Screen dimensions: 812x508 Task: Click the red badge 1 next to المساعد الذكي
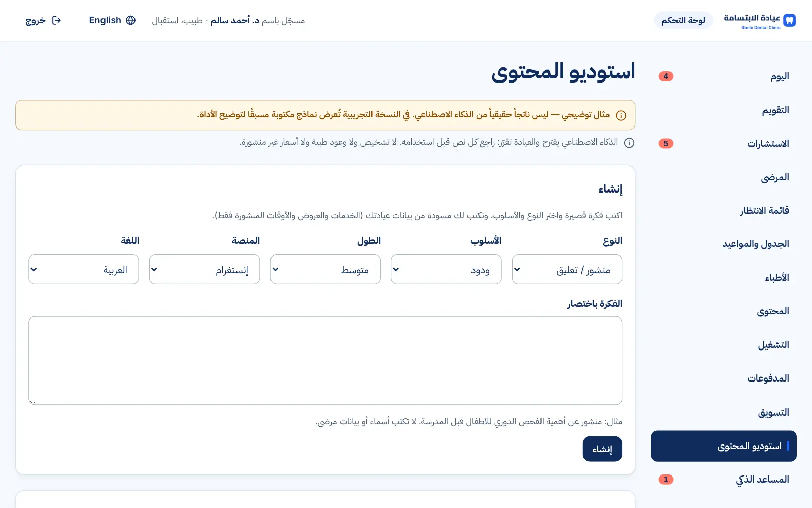pos(666,480)
